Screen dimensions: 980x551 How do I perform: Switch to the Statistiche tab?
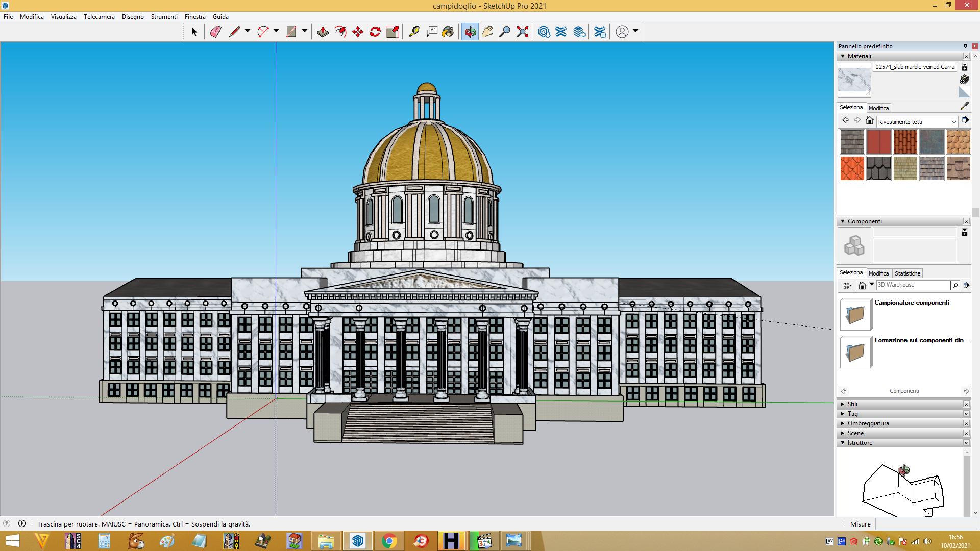click(x=907, y=273)
